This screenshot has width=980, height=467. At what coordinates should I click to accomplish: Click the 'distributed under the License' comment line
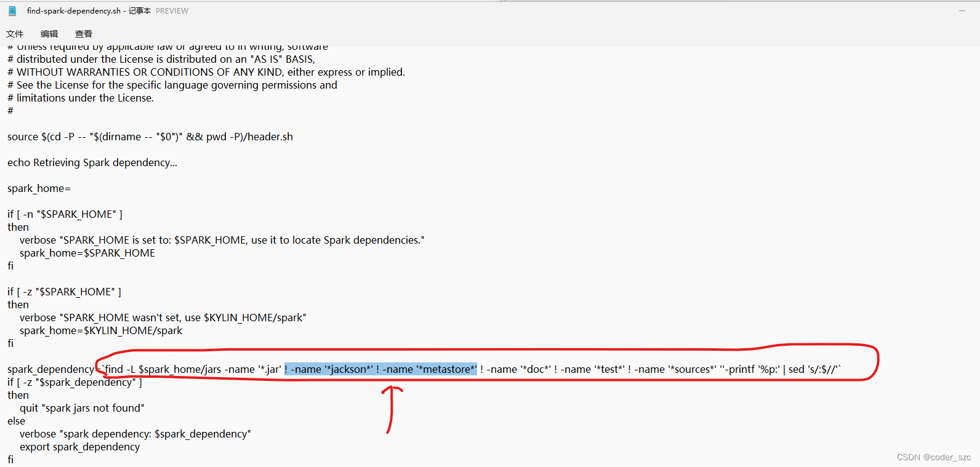(161, 59)
